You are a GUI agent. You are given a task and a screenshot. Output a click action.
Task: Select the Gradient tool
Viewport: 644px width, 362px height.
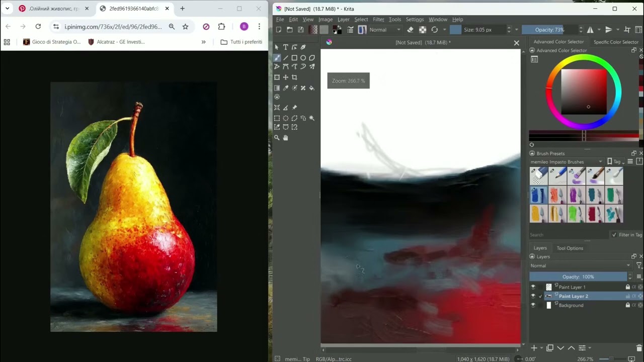[x=277, y=88]
